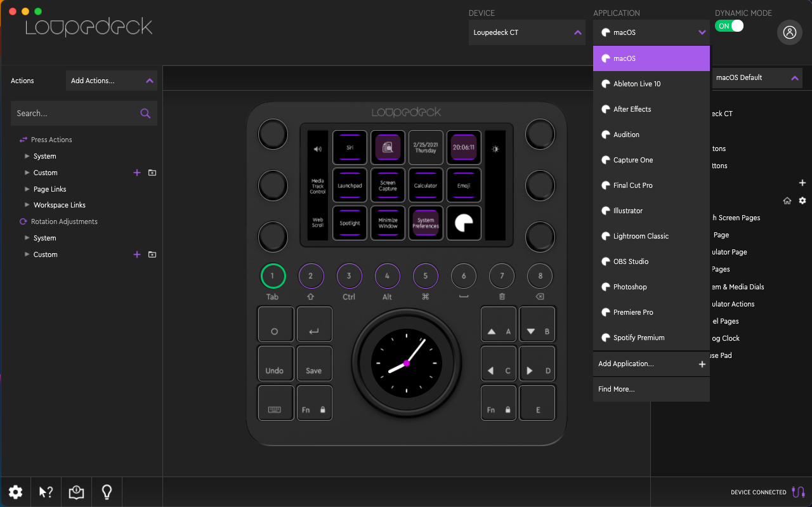Open settings gear in bottom toolbar
The width and height of the screenshot is (812, 507).
(15, 492)
